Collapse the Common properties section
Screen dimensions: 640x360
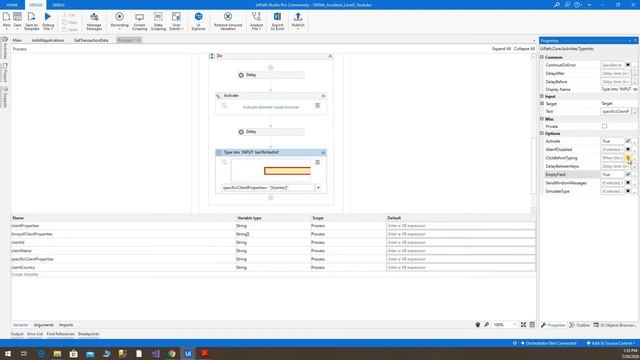pos(542,57)
